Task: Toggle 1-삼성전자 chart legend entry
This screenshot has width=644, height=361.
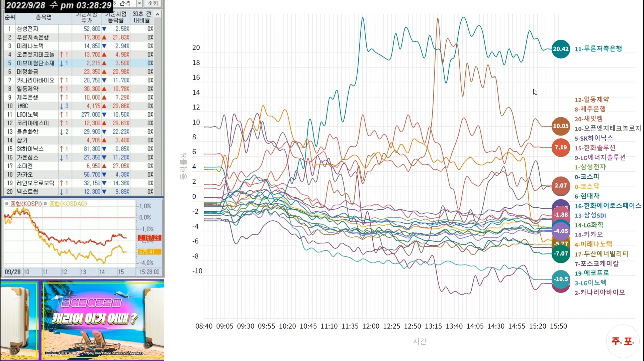Action: [x=590, y=167]
